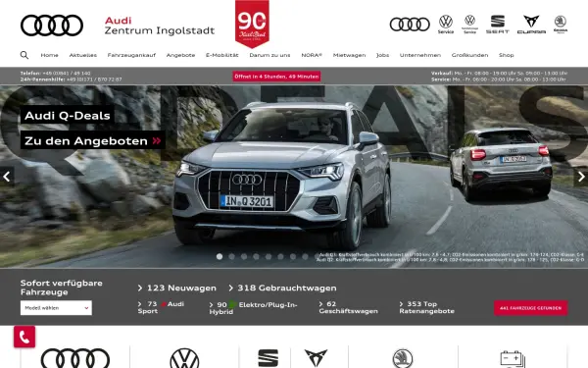This screenshot has height=368, width=588.
Task: Open the Home menu item
Action: point(50,55)
